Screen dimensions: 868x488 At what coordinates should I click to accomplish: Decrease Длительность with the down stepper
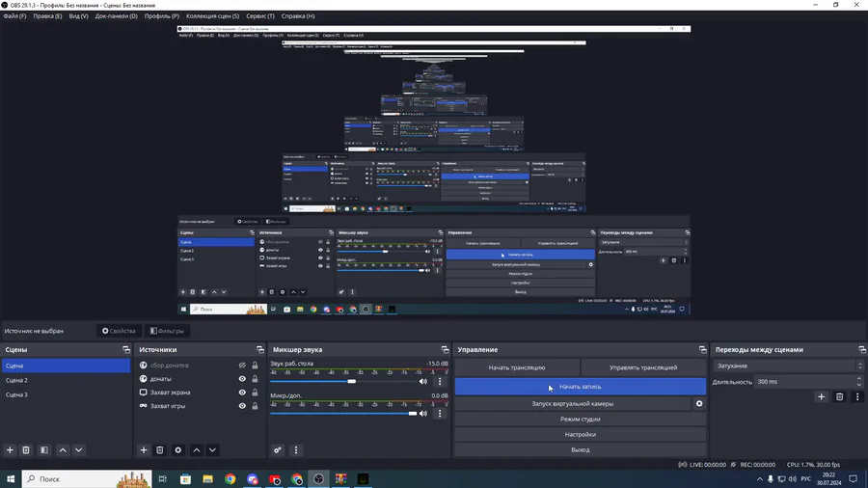coord(859,384)
